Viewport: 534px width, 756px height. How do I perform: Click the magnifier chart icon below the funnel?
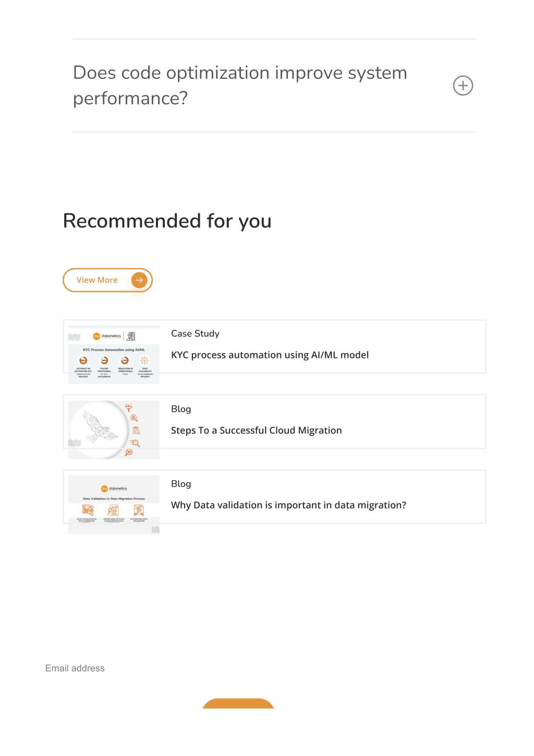coord(134,418)
